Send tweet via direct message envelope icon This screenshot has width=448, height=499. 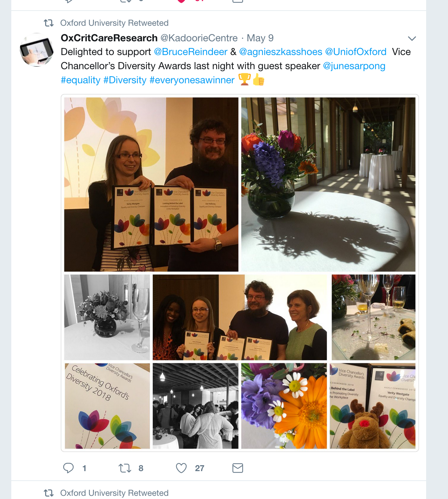pos(238,468)
